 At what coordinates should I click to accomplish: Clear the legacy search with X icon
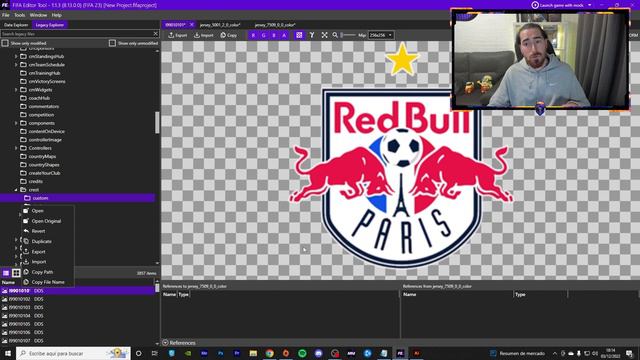click(156, 34)
